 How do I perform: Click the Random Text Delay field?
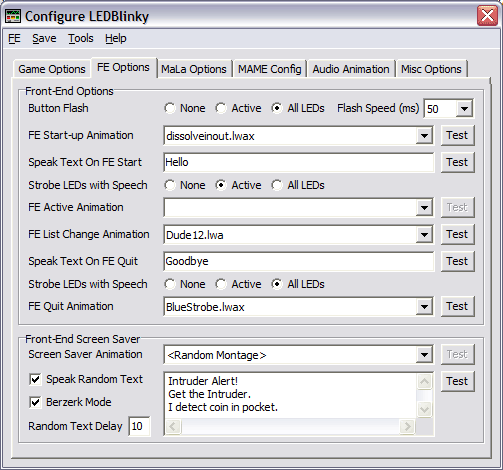[139, 426]
